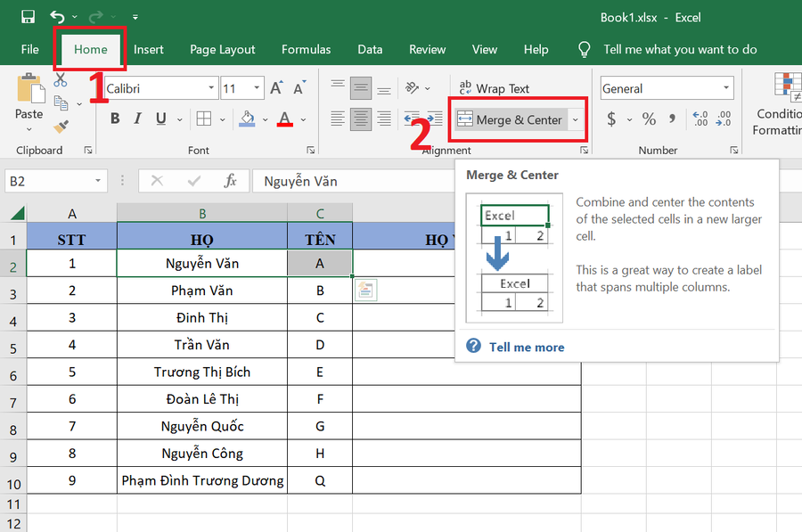802x532 pixels.
Task: Center text horizontally
Action: pos(361,119)
